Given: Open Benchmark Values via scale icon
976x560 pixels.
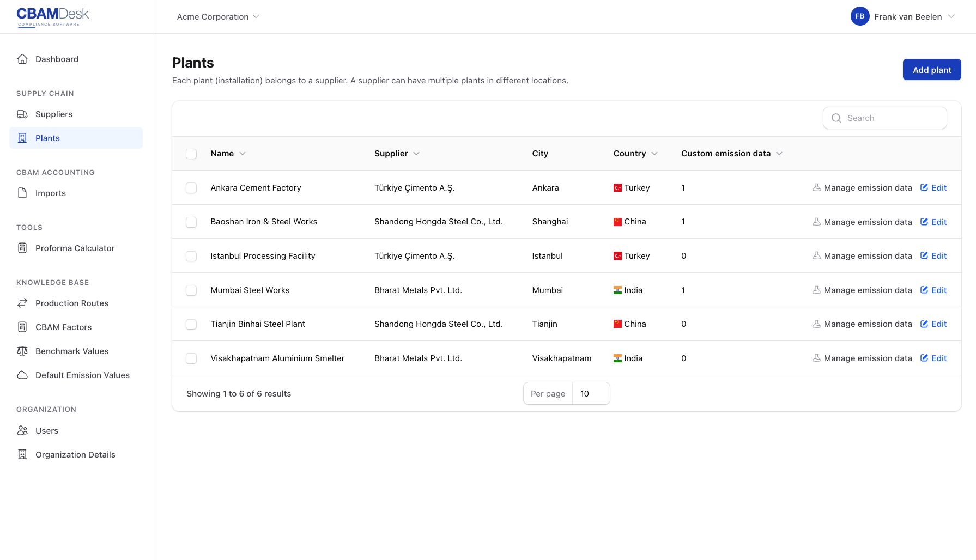Looking at the screenshot, I should click(22, 351).
